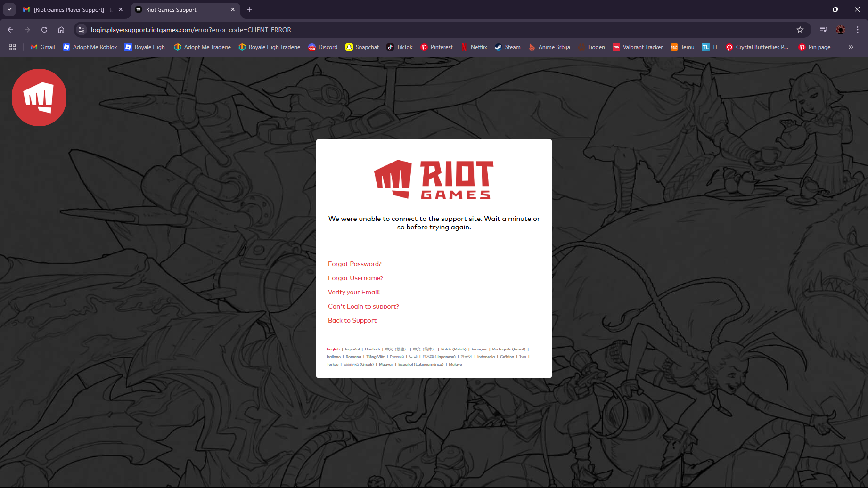868x488 pixels.
Task: Close the Riot Games Support tab
Action: click(233, 9)
